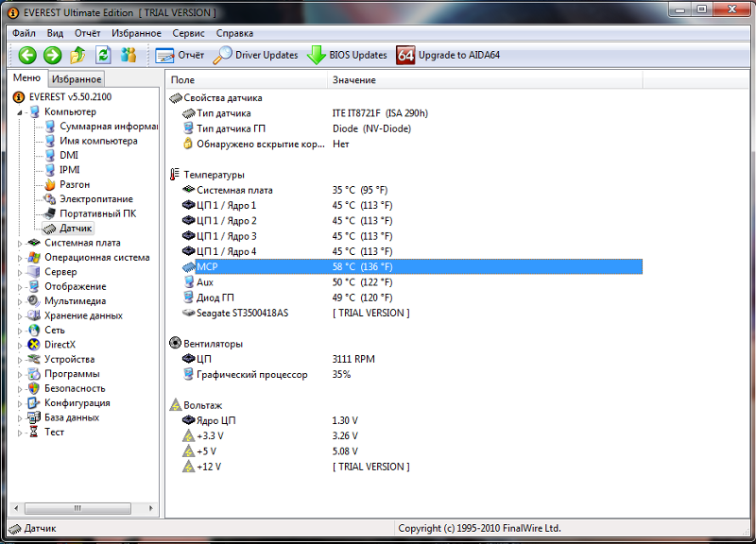
Task: Click the Поле column header
Action: pyautogui.click(x=247, y=80)
